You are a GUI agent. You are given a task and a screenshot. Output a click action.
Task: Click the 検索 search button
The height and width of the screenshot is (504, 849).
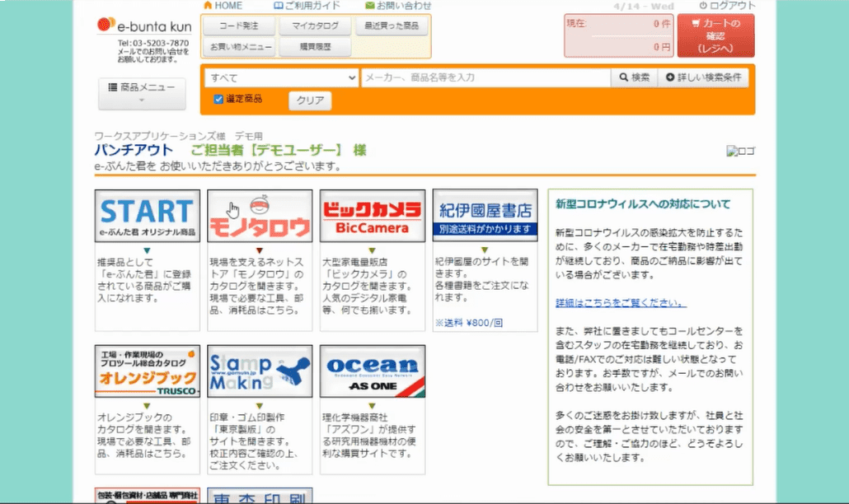coord(634,77)
